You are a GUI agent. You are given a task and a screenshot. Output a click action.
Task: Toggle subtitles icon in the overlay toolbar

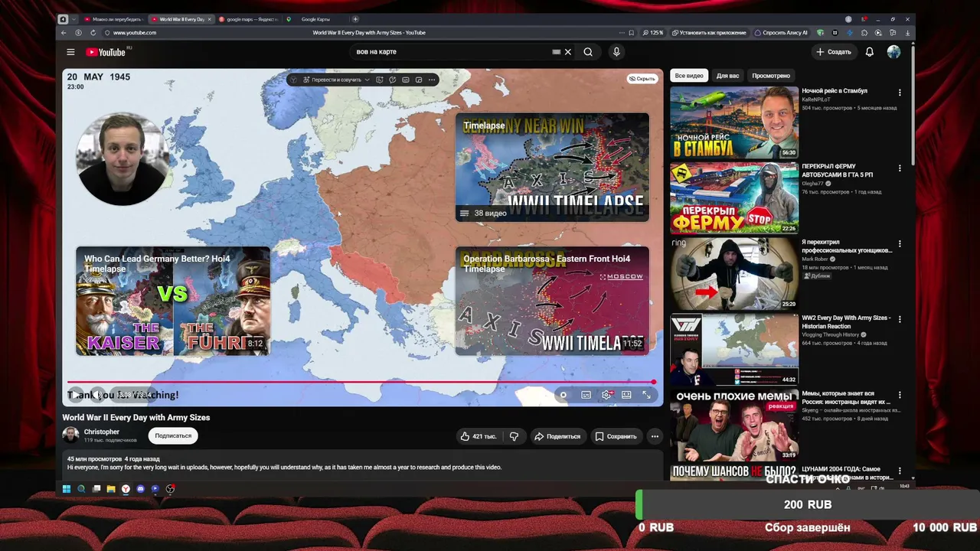[x=406, y=80]
